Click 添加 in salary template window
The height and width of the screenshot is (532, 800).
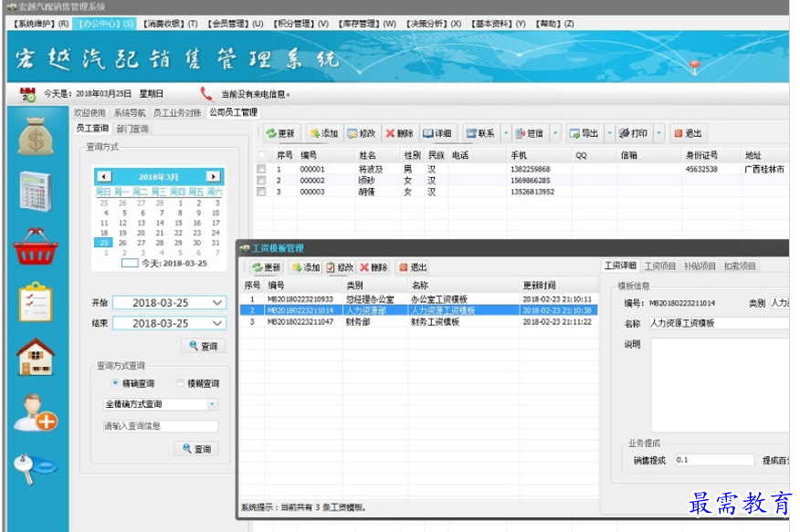pyautogui.click(x=305, y=267)
